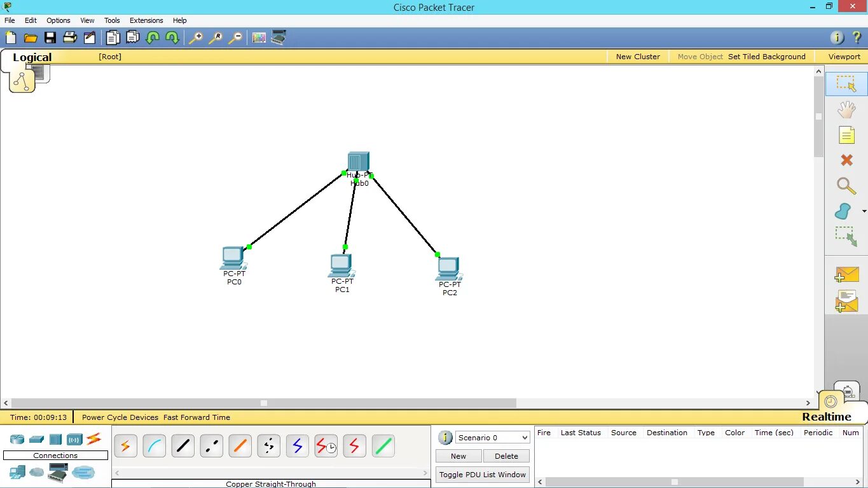Open the Network Information icon in toolbar
The height and width of the screenshot is (488, 868).
pos(837,38)
